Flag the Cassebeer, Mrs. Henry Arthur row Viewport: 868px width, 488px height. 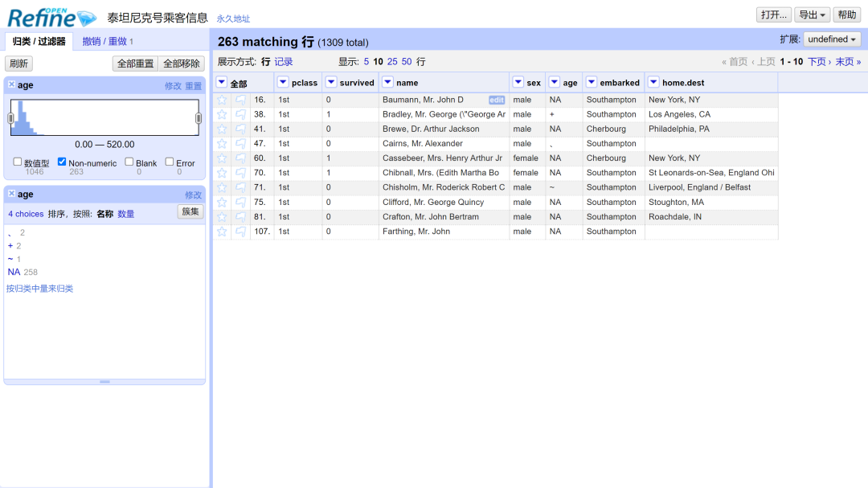[x=240, y=158]
